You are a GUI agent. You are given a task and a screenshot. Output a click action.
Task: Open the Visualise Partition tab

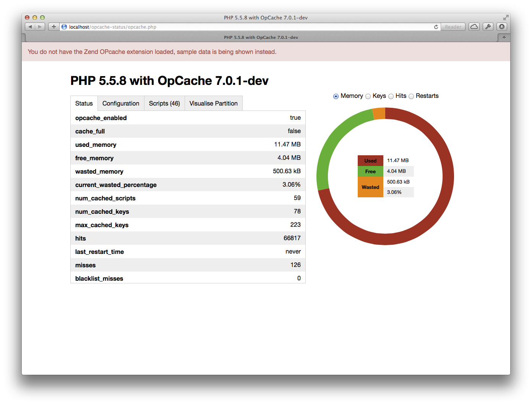(x=214, y=103)
